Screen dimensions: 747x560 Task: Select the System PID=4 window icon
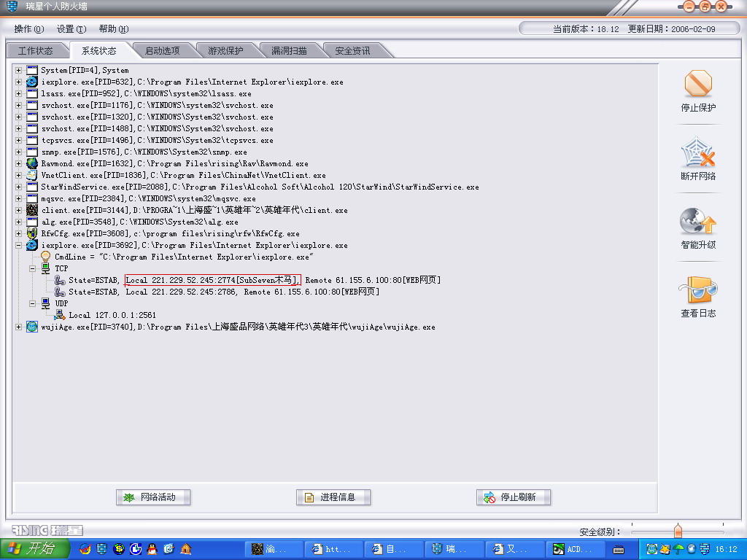32,70
